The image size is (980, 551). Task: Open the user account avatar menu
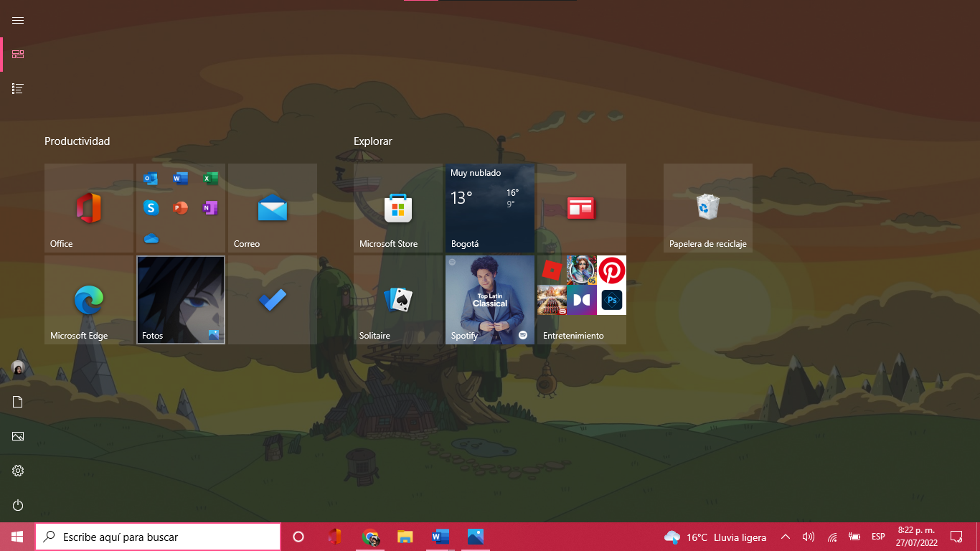(x=18, y=368)
